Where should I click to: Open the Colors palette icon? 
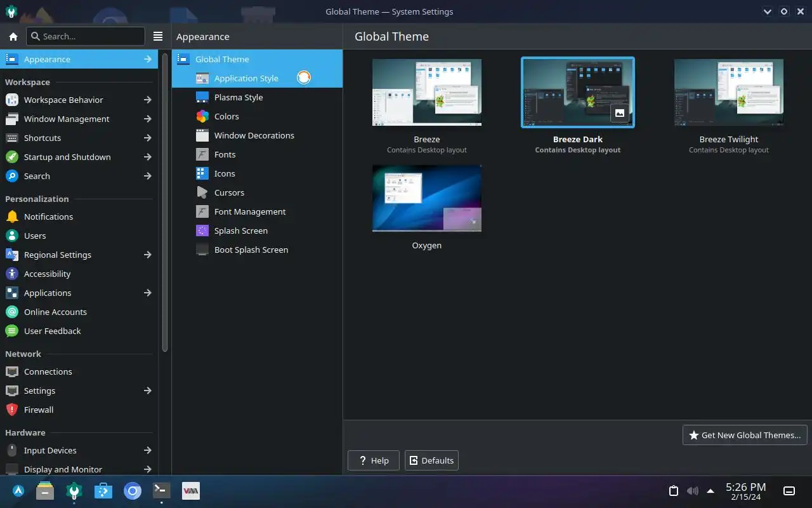[x=202, y=116]
